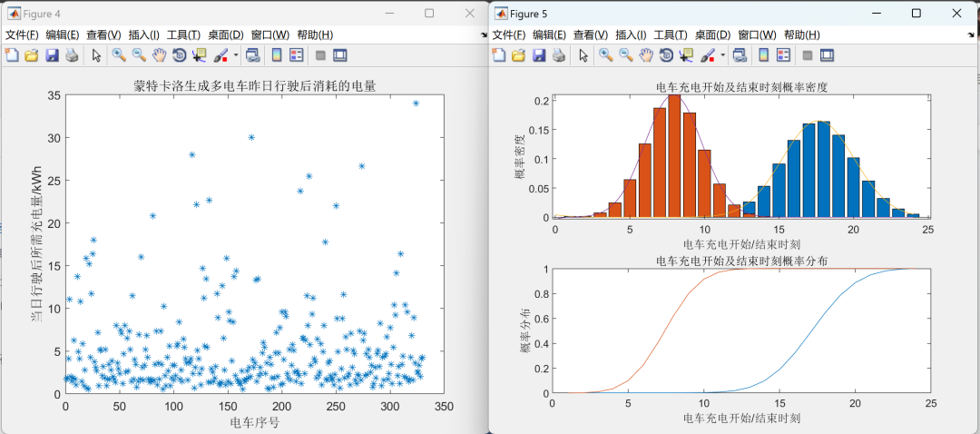Click Show Plot Tools button in Figure 5
The height and width of the screenshot is (434, 980).
pyautogui.click(x=827, y=55)
